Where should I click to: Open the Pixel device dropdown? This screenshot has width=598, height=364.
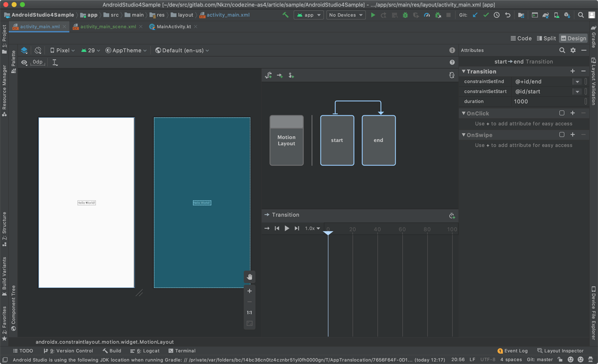pyautogui.click(x=62, y=50)
